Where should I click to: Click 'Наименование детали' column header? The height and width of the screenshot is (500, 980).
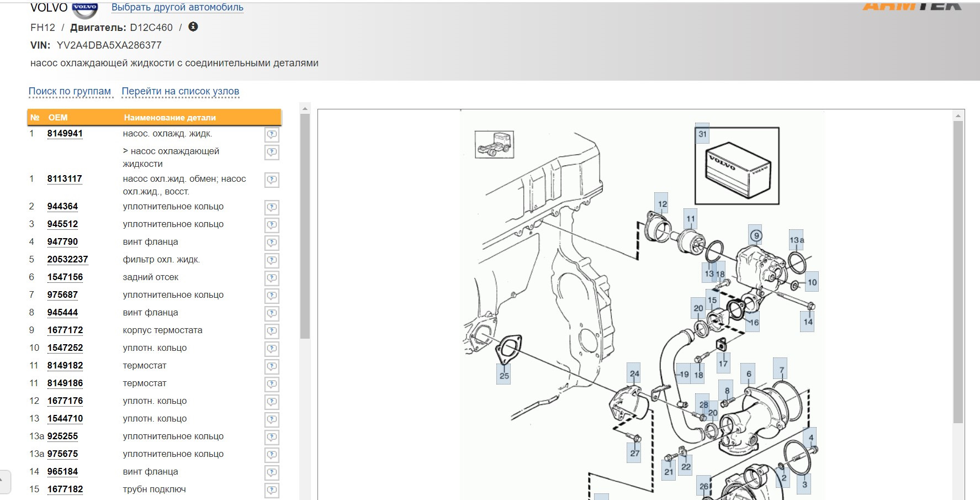[x=169, y=118]
